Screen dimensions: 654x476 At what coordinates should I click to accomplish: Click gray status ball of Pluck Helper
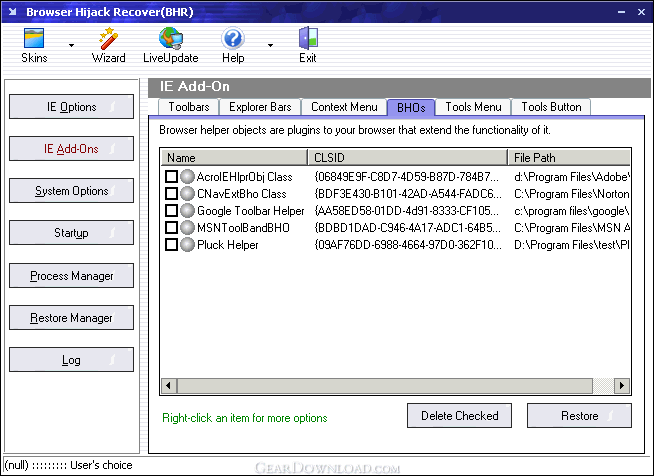(187, 245)
